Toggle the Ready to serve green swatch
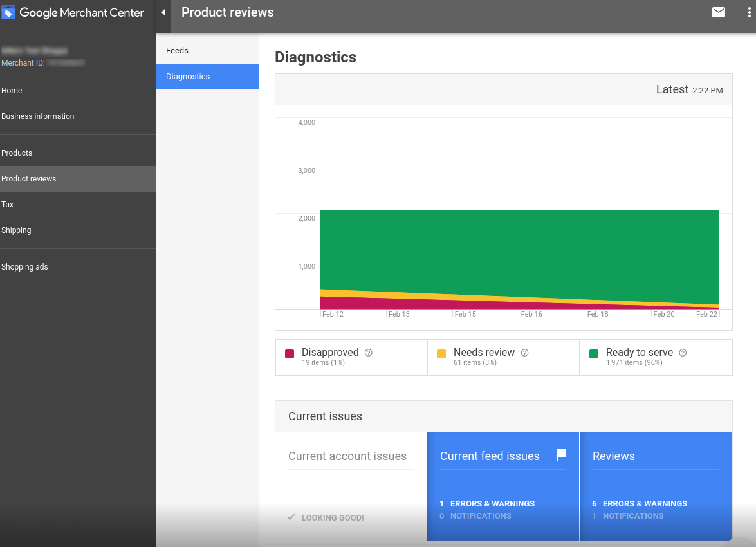This screenshot has width=756, height=547. coord(593,354)
